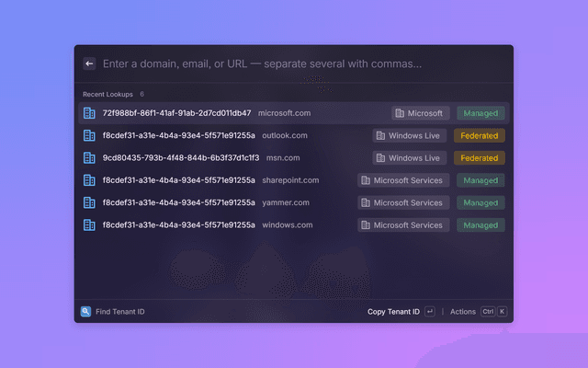Viewport: 588px width, 368px height.
Task: Click the sharepoint.com domain label
Action: click(x=290, y=180)
